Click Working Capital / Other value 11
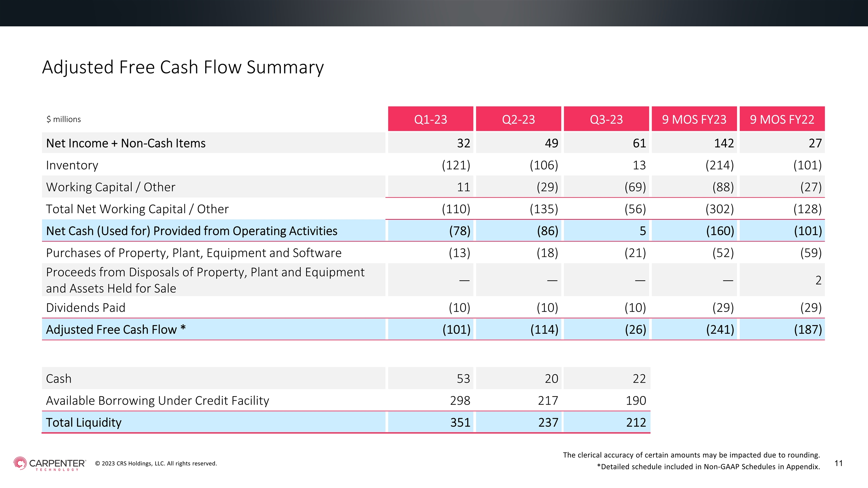The image size is (868, 488). click(463, 187)
